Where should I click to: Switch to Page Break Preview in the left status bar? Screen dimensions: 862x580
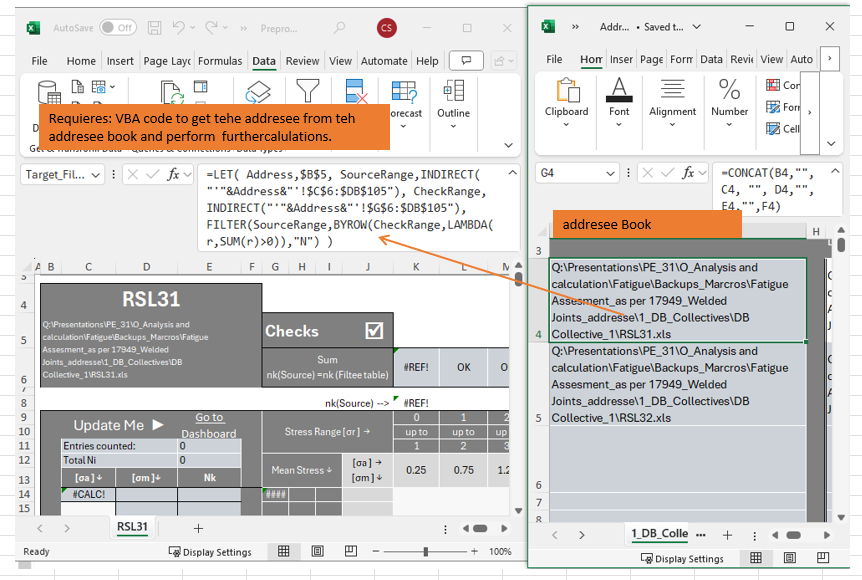(x=351, y=551)
